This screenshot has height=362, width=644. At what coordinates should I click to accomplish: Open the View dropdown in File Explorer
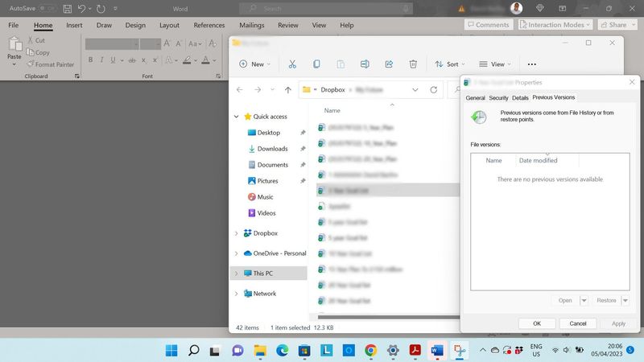click(496, 64)
